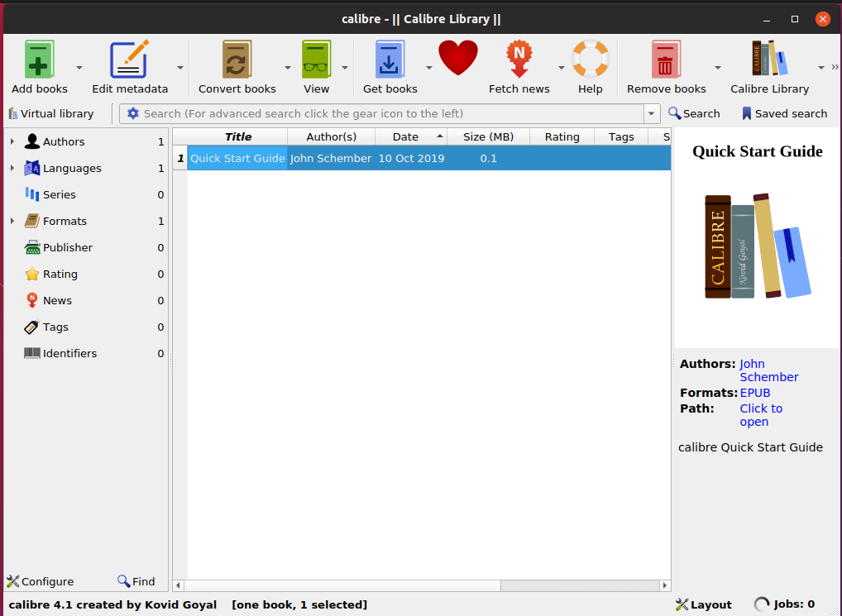This screenshot has height=616, width=842.
Task: Click the John Schember author cell
Action: (331, 158)
